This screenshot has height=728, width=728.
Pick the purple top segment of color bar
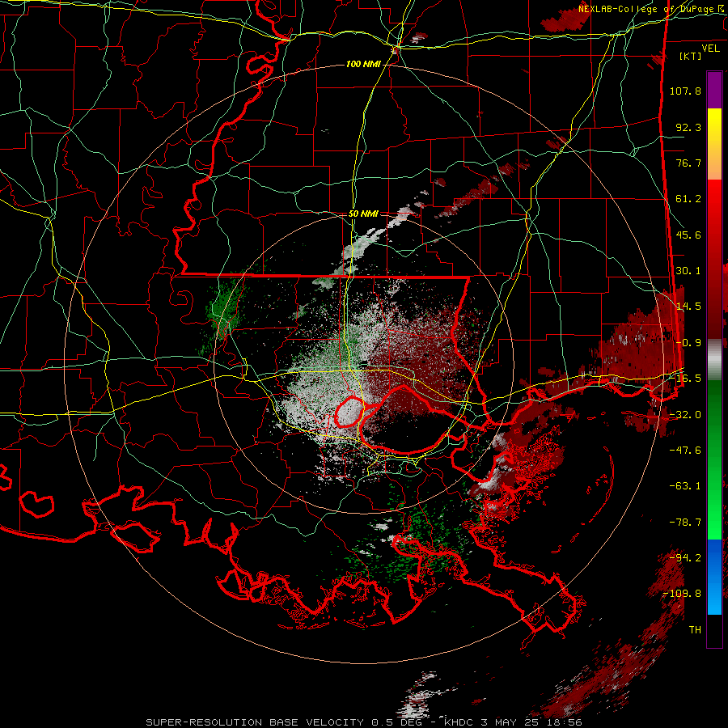(x=714, y=90)
